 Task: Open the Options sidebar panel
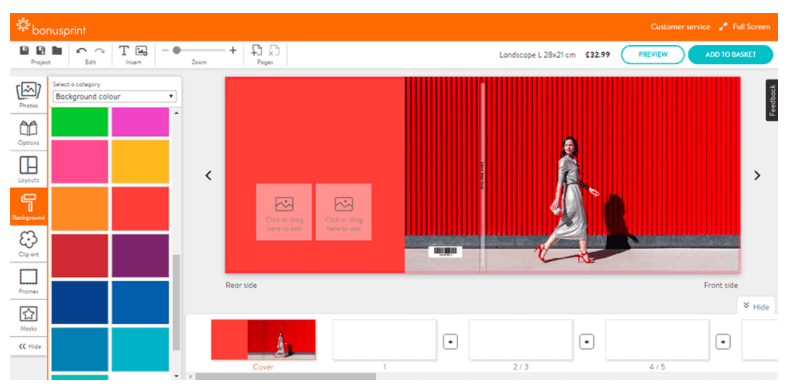tap(29, 133)
